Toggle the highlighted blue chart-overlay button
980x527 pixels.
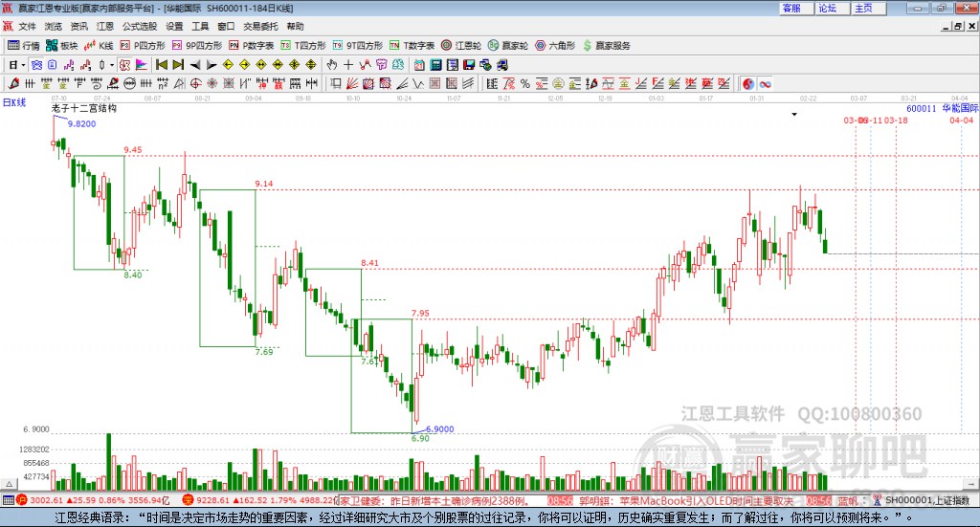point(36,64)
